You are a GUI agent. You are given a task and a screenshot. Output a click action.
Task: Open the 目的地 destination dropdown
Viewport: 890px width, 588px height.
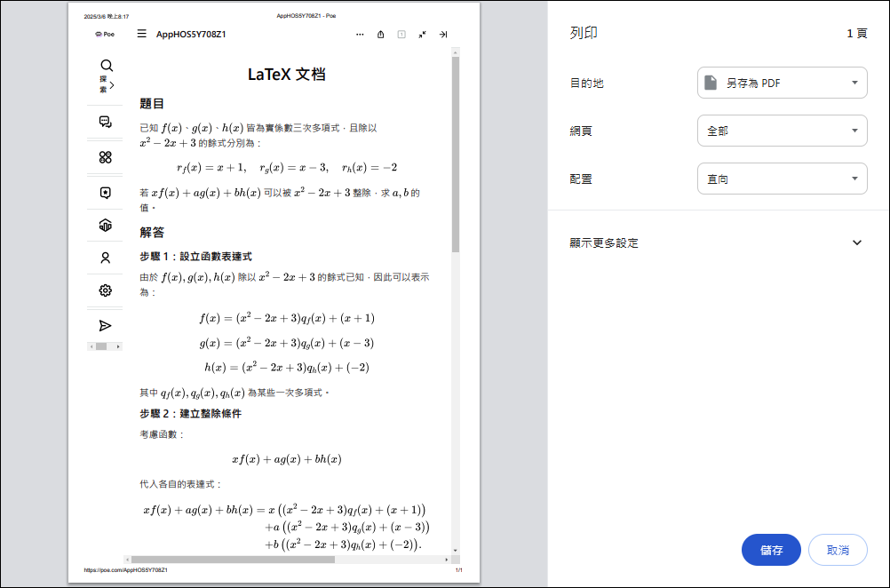[783, 83]
